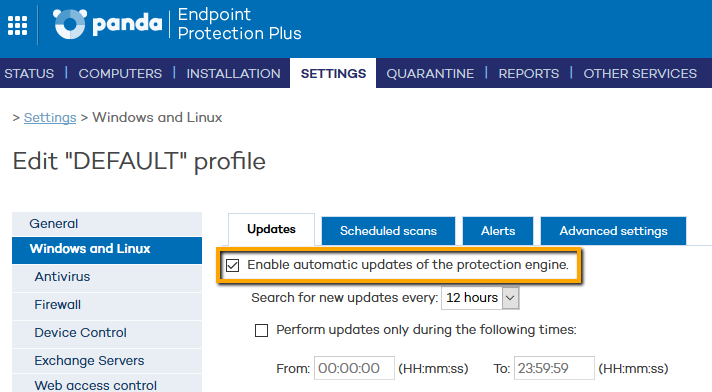View the REPORTS section
Image resolution: width=712 pixels, height=392 pixels.
529,73
